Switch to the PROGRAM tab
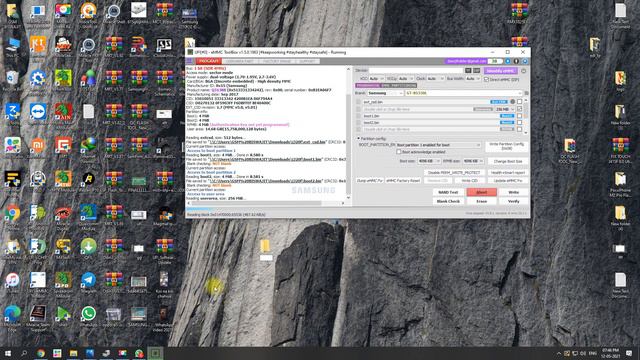 click(x=209, y=61)
